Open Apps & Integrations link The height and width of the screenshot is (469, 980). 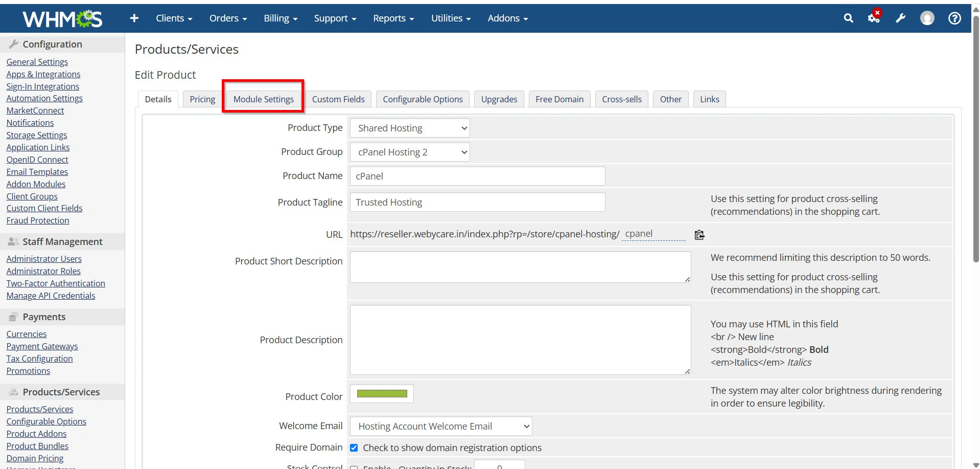[x=43, y=74]
